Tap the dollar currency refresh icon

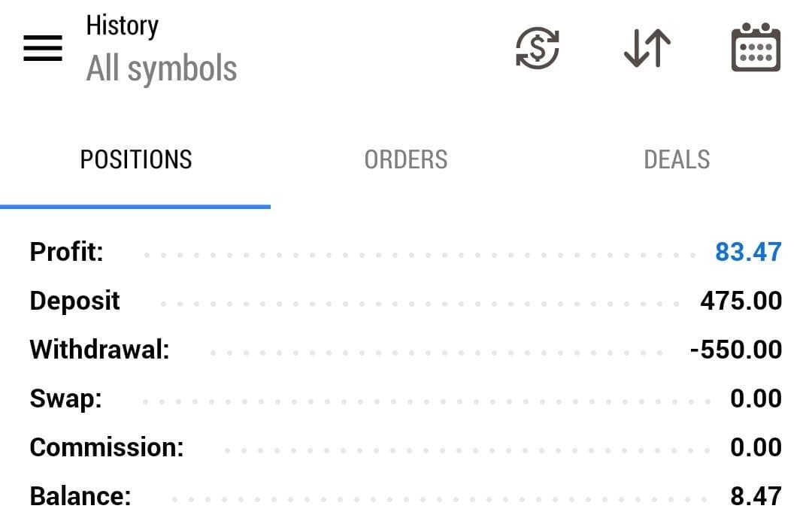537,49
